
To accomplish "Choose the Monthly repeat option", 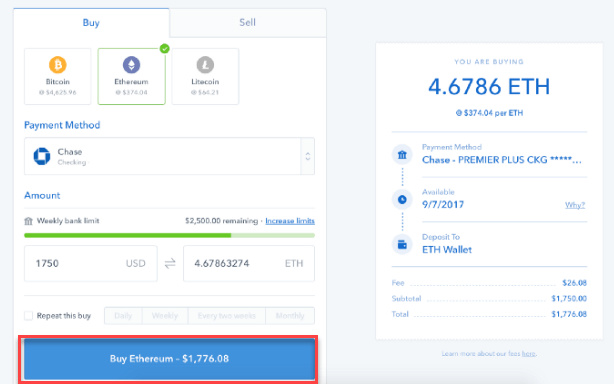I will (290, 315).
